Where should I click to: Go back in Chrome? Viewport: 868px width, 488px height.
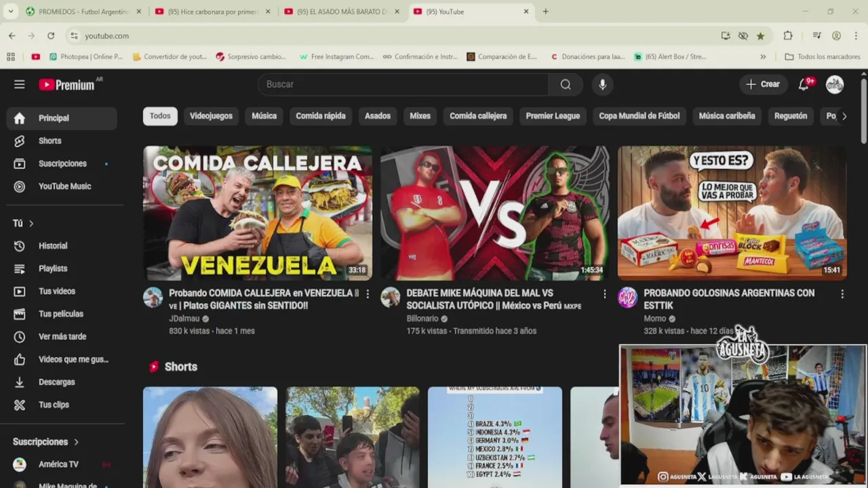coord(12,36)
